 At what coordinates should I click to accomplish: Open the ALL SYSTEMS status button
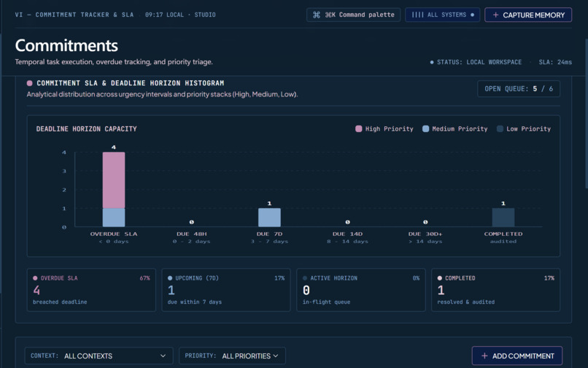(443, 15)
